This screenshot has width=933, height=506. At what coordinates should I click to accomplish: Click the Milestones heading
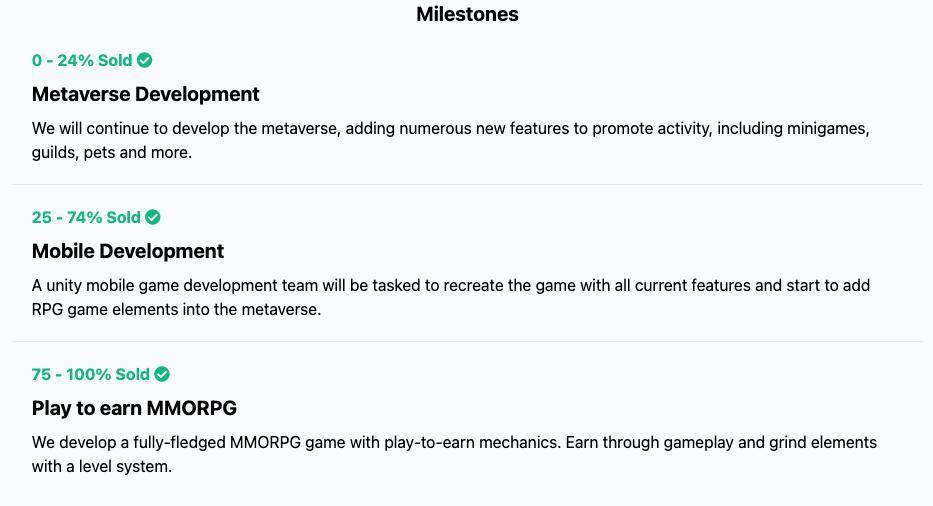[467, 14]
